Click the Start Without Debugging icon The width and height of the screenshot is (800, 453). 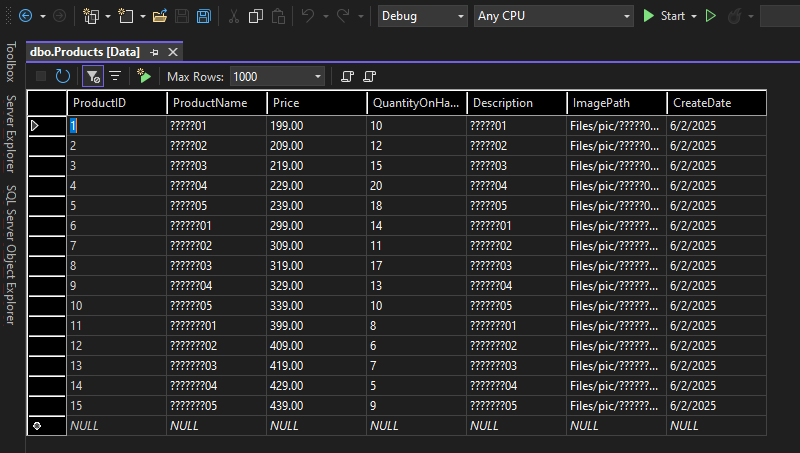711,16
